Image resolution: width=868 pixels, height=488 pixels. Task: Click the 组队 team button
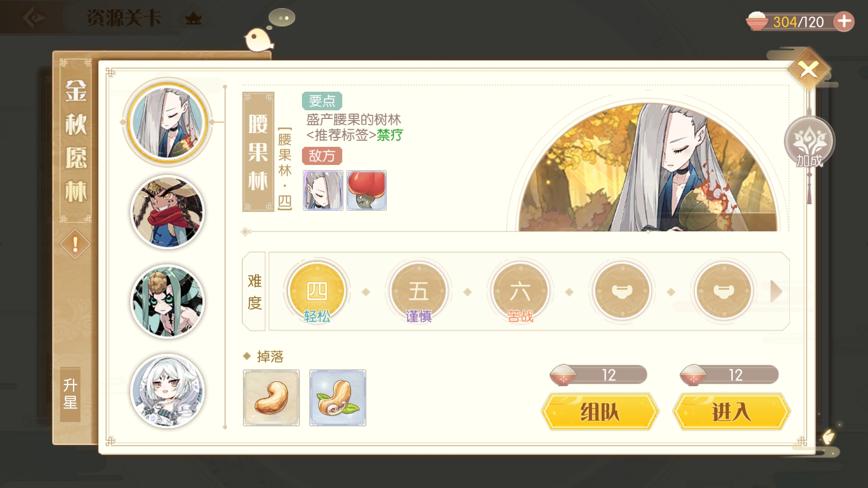[x=600, y=412]
